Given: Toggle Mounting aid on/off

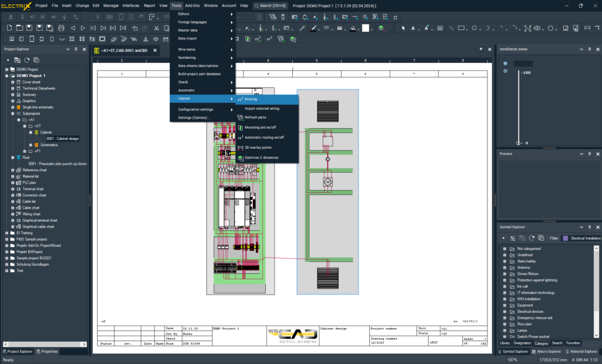Looking at the screenshot, I should pyautogui.click(x=240, y=128).
